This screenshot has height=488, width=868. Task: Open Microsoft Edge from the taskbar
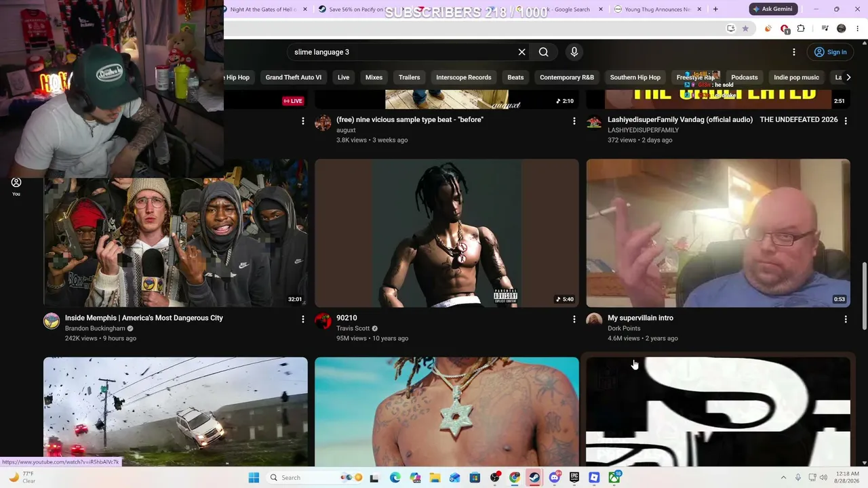tap(395, 478)
